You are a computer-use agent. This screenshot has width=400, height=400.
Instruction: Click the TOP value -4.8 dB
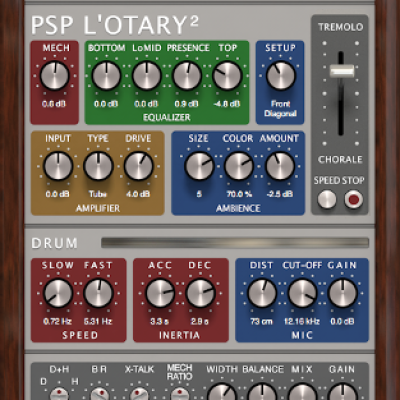click(x=227, y=104)
